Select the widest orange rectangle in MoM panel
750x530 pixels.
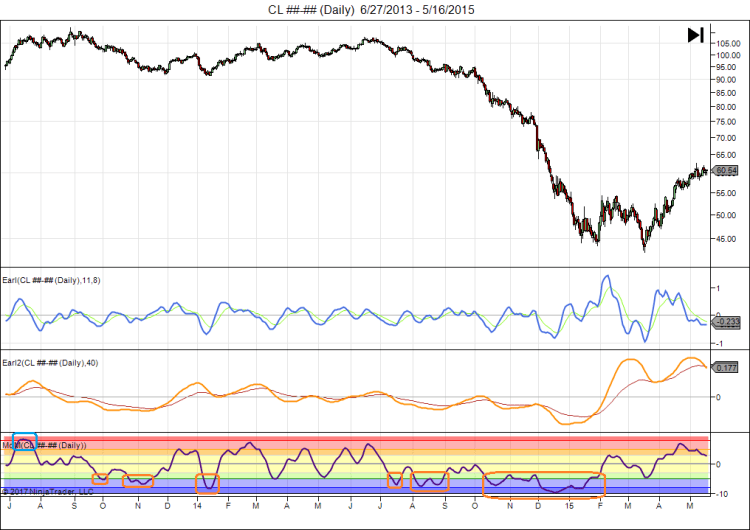tap(544, 485)
